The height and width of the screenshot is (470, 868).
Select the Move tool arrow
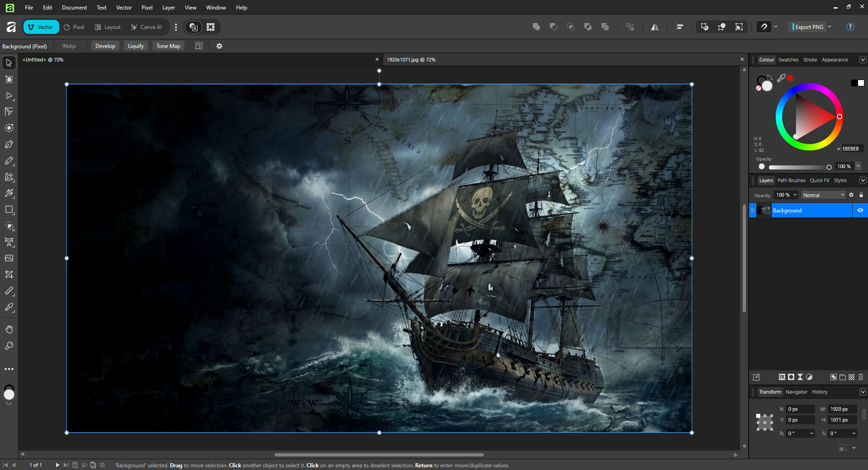[x=9, y=63]
